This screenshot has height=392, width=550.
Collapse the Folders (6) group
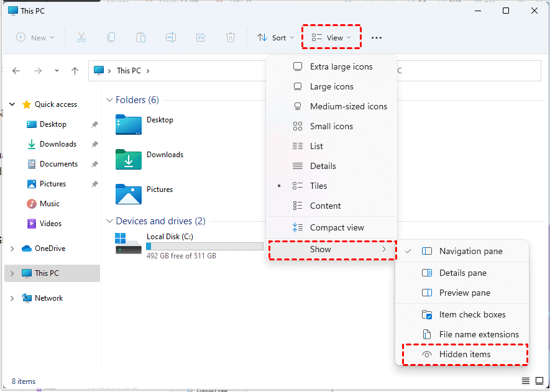point(109,100)
